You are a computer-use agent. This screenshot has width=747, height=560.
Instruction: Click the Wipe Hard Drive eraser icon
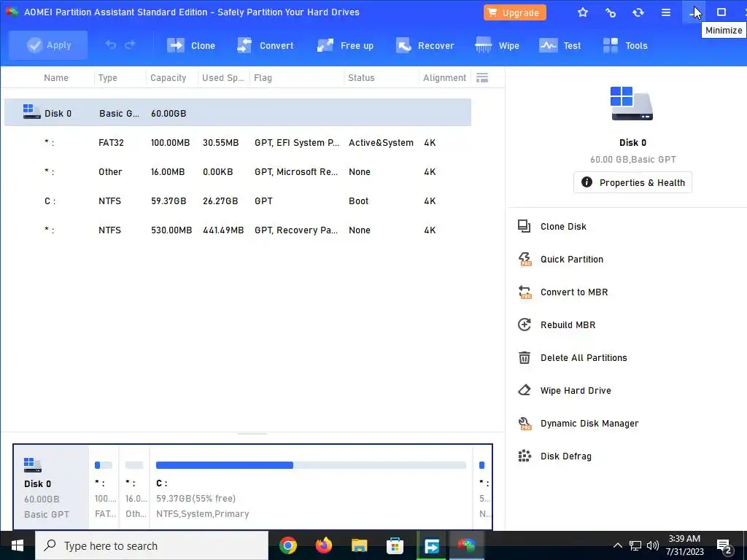click(x=524, y=390)
